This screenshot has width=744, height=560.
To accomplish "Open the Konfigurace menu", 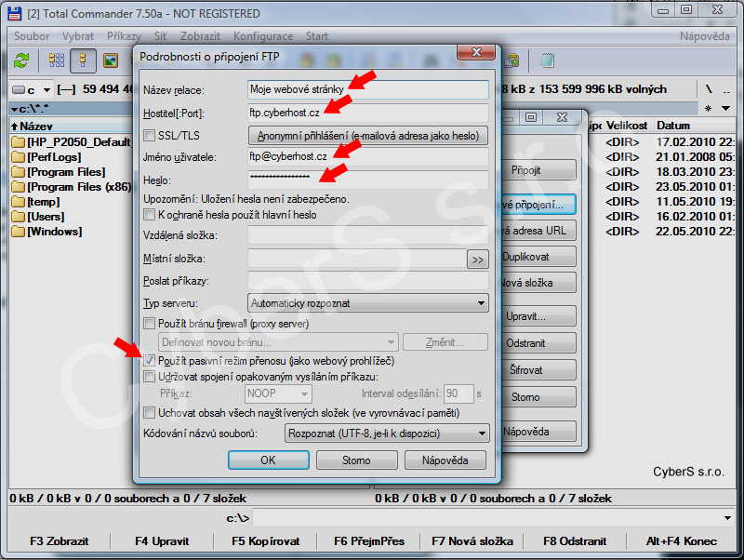I will [263, 36].
